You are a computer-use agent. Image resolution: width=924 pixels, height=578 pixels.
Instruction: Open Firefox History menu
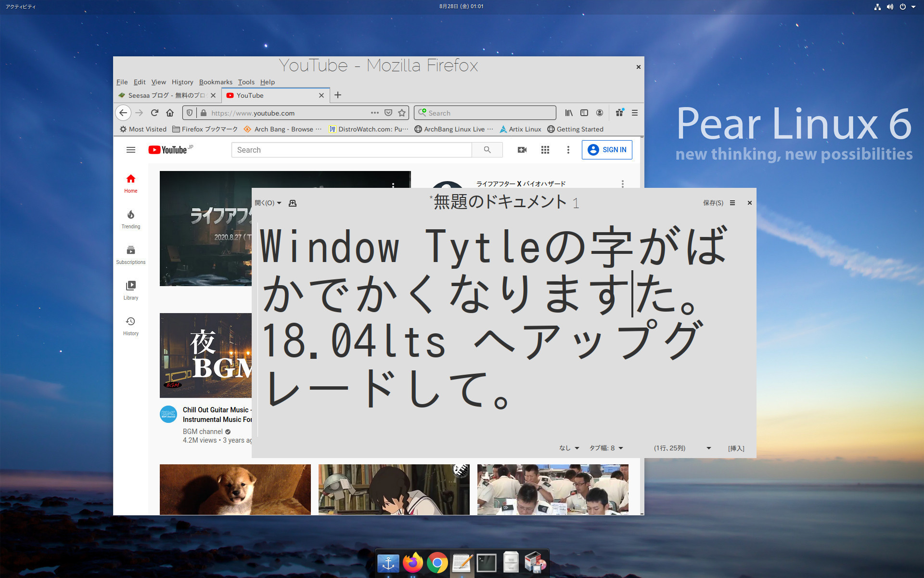(x=182, y=82)
